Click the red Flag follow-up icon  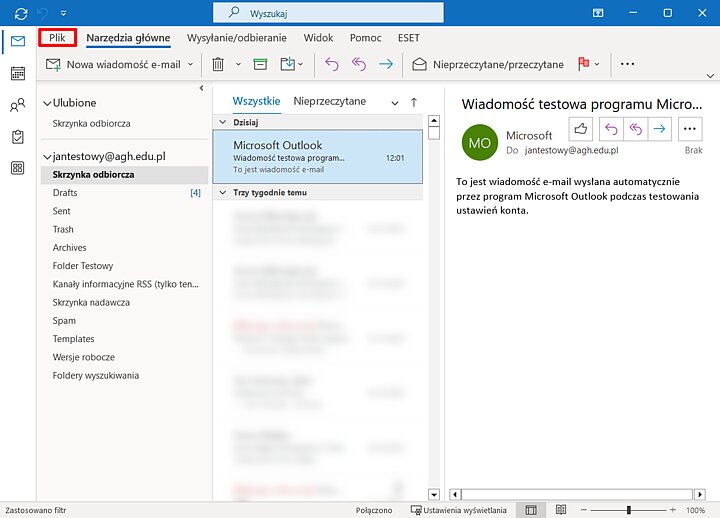[584, 64]
